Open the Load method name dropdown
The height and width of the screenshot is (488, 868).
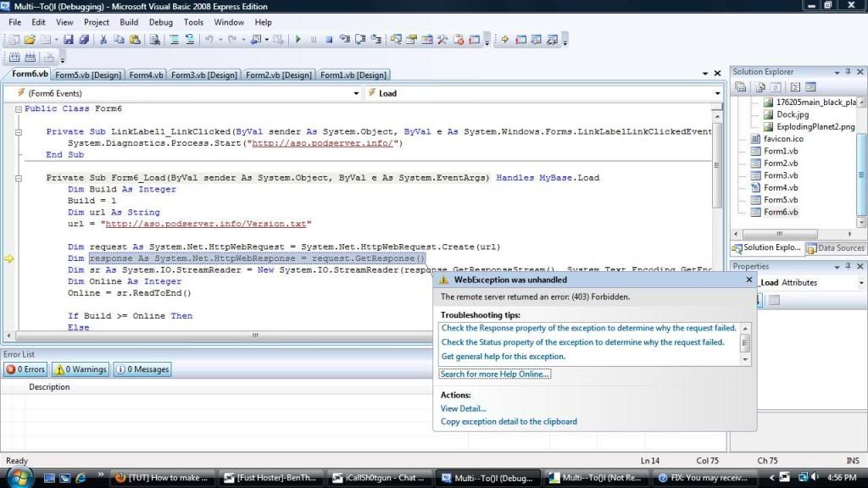point(717,93)
